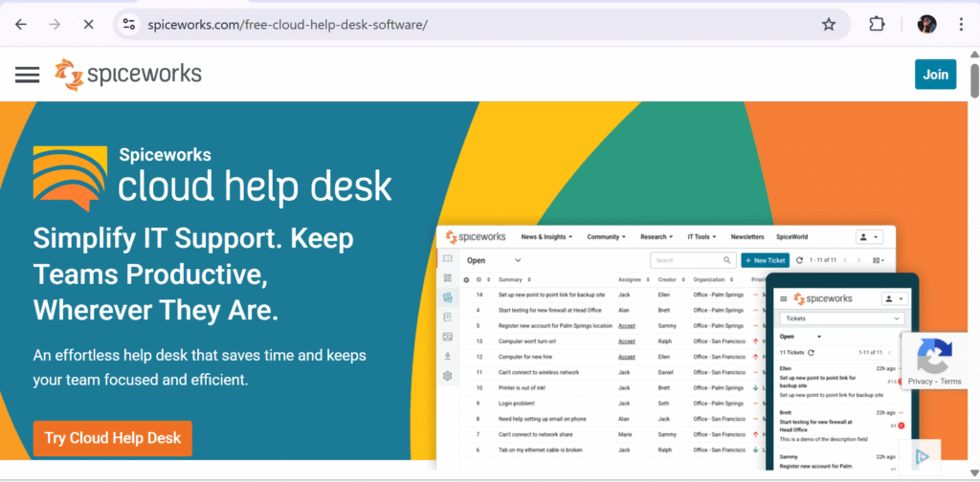The width and height of the screenshot is (980, 482).
Task: Click the New Ticket button
Action: click(765, 260)
